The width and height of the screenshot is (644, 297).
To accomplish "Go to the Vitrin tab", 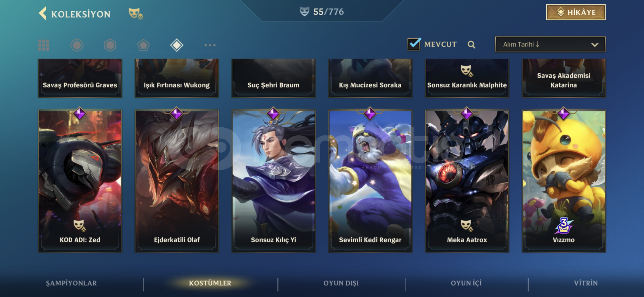I will 586,283.
